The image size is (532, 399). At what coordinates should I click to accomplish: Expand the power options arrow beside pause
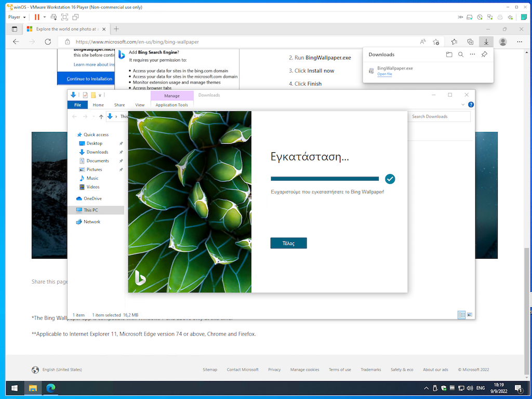click(x=45, y=17)
